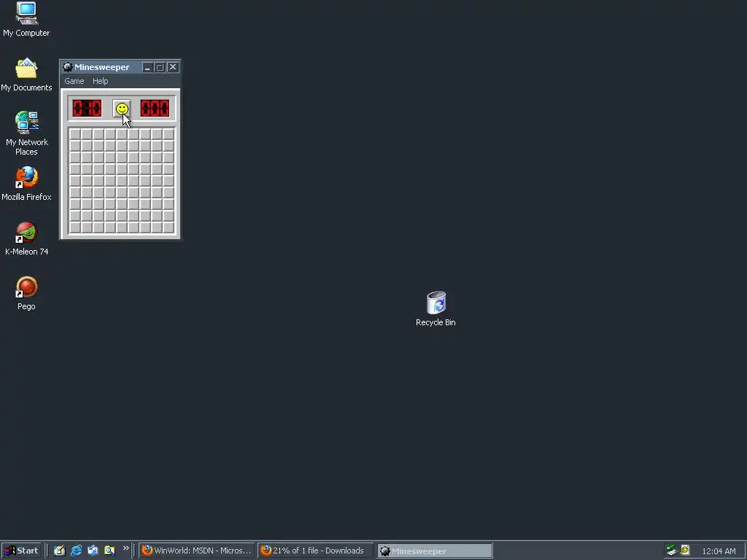Click the 'Recycle Bin' icon label
This screenshot has width=747, height=560.
(x=436, y=322)
